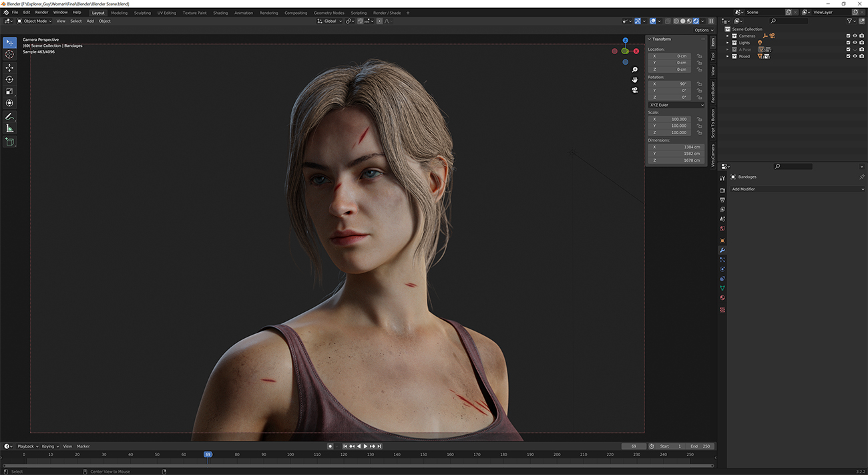Show the A Pose collection eye toggle
The image size is (868, 475).
coord(855,49)
